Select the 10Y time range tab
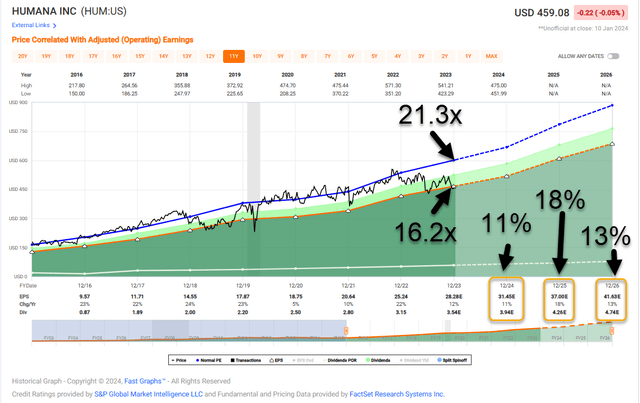640x403 pixels. pyautogui.click(x=257, y=56)
